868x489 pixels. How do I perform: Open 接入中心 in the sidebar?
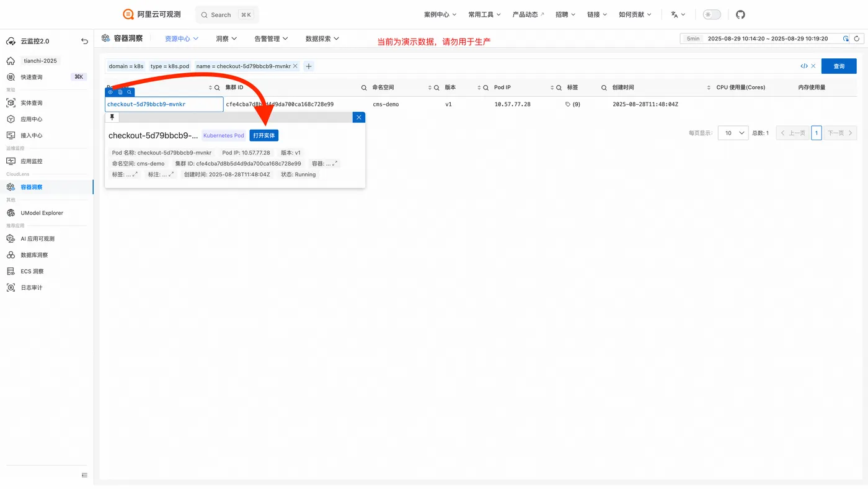(x=32, y=135)
